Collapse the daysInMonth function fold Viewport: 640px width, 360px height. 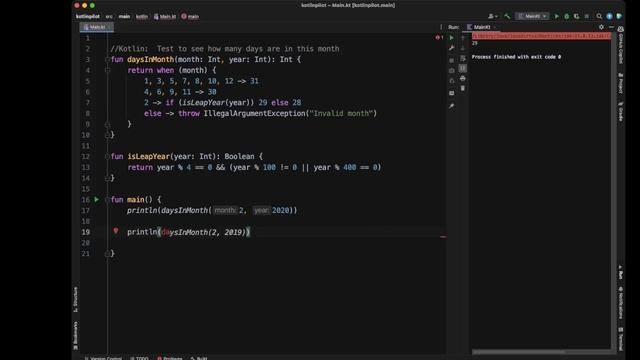(x=108, y=60)
